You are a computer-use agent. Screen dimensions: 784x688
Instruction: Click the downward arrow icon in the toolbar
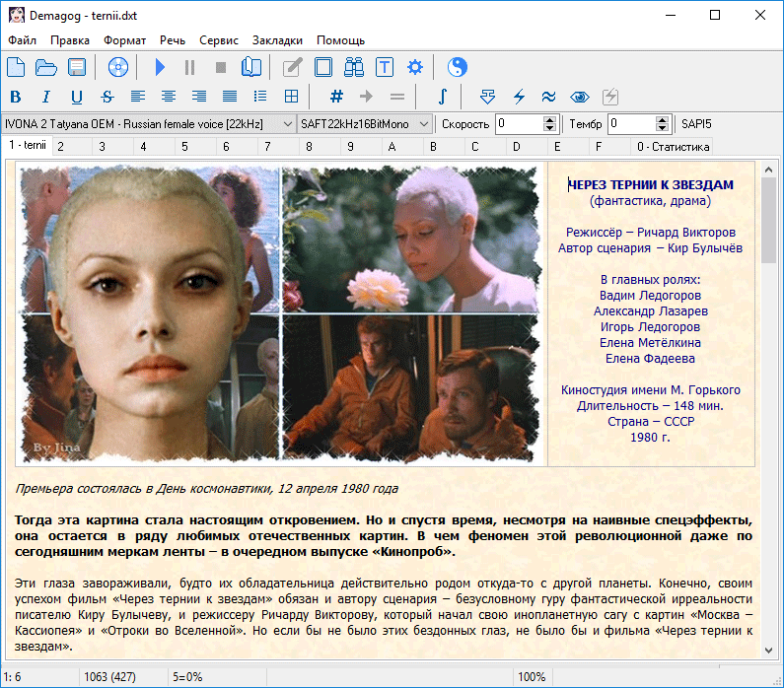pyautogui.click(x=487, y=96)
